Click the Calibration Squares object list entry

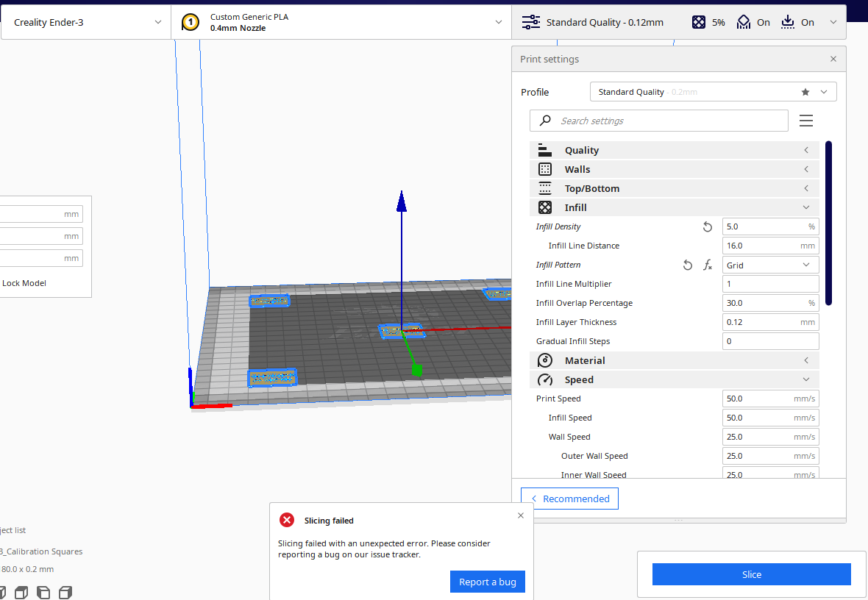tap(41, 551)
